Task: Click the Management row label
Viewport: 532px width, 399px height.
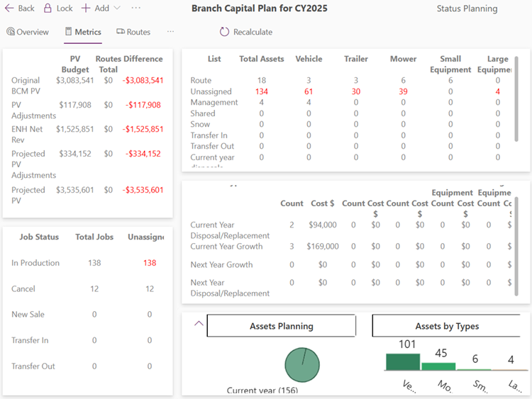Action: pos(214,102)
